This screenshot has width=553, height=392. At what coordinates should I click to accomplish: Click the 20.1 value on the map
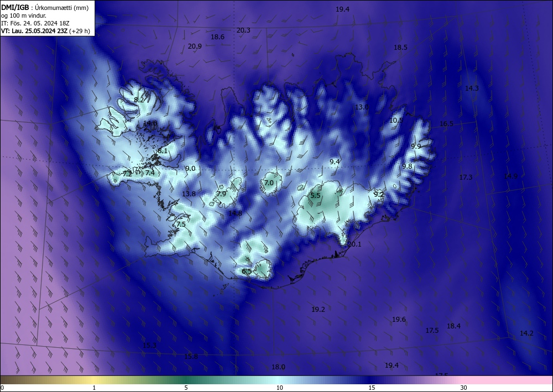click(x=354, y=244)
